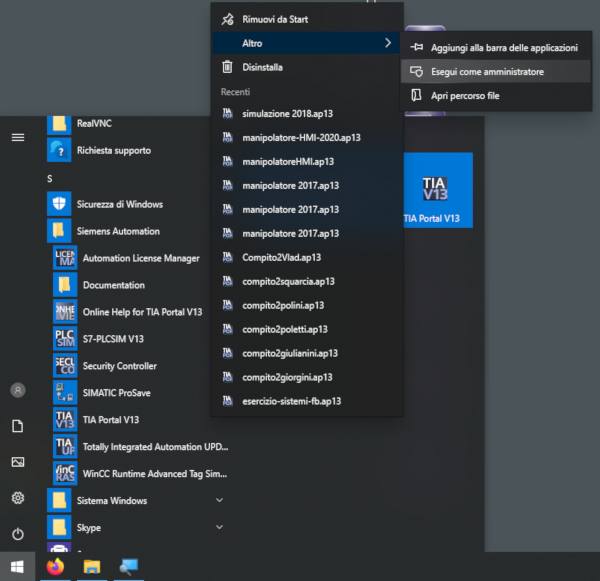Open Online Help for TIA Portal V13
Viewport: 600px width, 581px height.
click(140, 312)
